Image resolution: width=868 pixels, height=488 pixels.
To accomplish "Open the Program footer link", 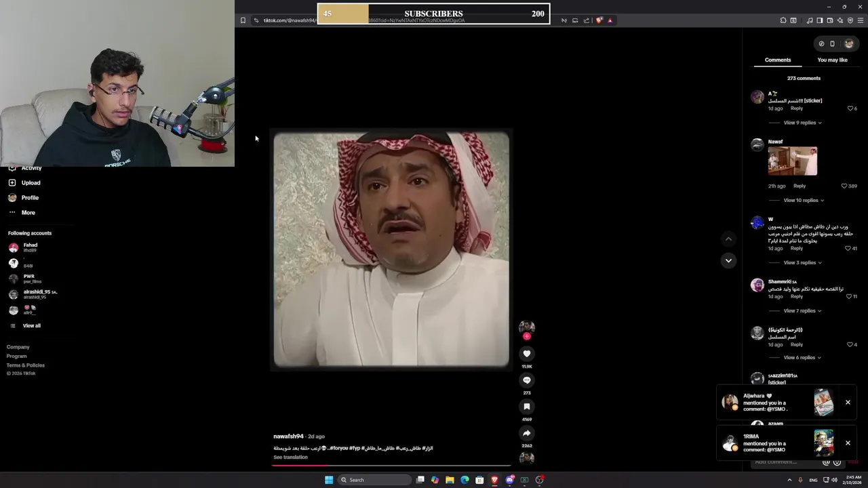I will click(x=17, y=356).
